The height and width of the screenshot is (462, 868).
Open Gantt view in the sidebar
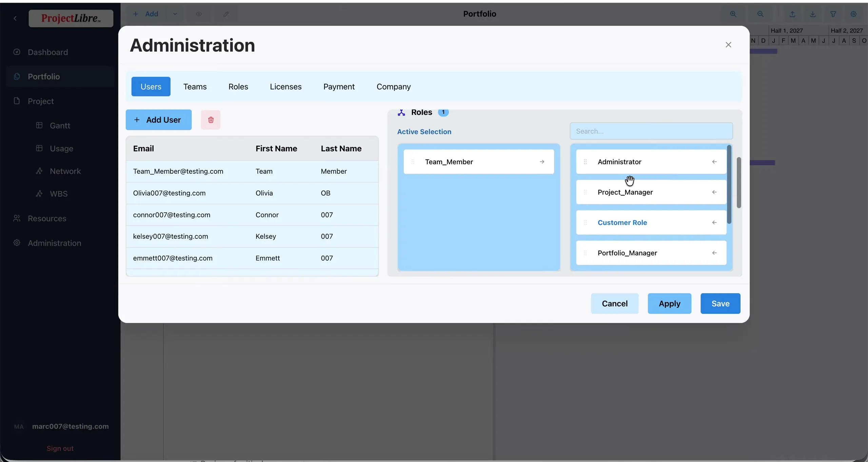click(60, 126)
